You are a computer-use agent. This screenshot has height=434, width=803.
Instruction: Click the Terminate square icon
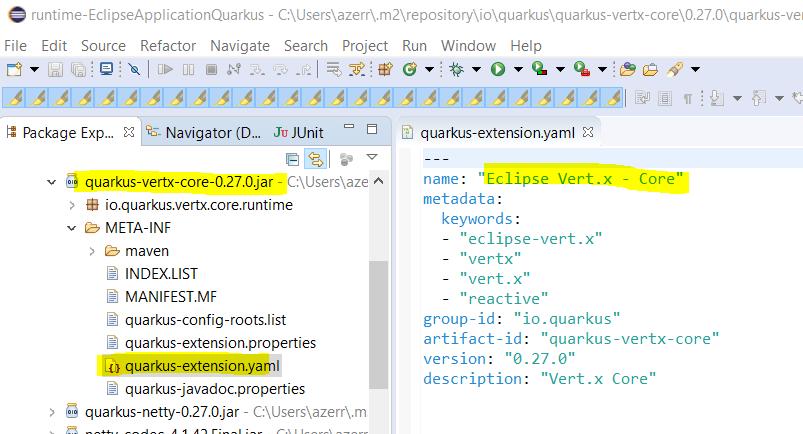click(211, 69)
